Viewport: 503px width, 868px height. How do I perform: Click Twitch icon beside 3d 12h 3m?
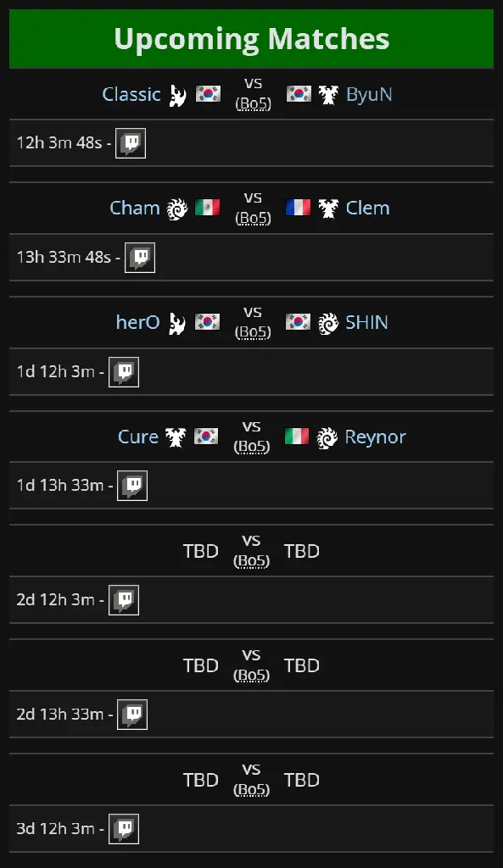[x=124, y=829]
